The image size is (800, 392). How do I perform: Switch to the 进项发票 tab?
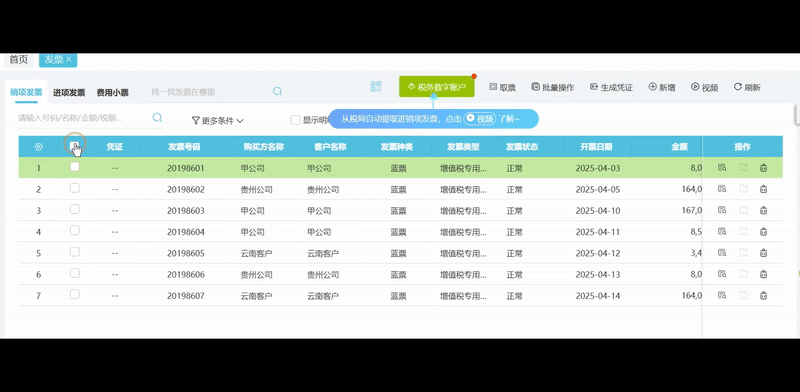(x=69, y=93)
